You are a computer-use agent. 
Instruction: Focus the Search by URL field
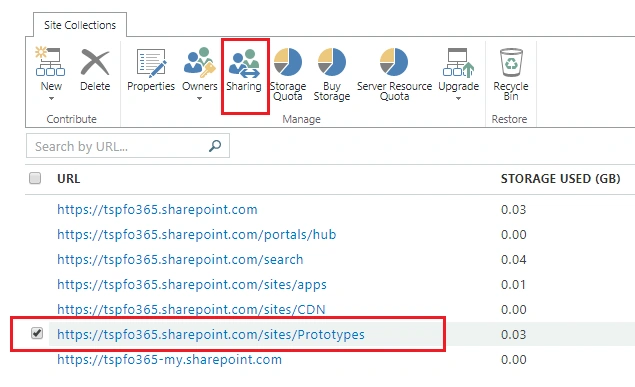[x=128, y=146]
